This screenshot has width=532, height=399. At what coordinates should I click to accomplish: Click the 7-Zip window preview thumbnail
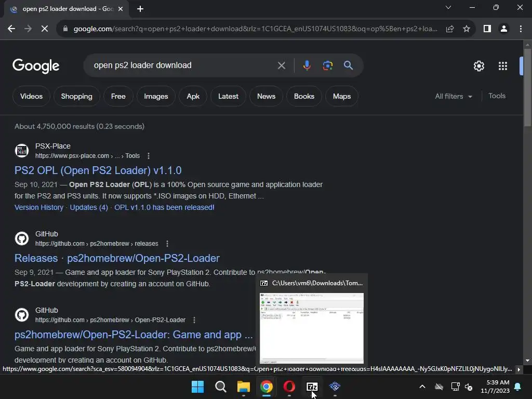312,328
